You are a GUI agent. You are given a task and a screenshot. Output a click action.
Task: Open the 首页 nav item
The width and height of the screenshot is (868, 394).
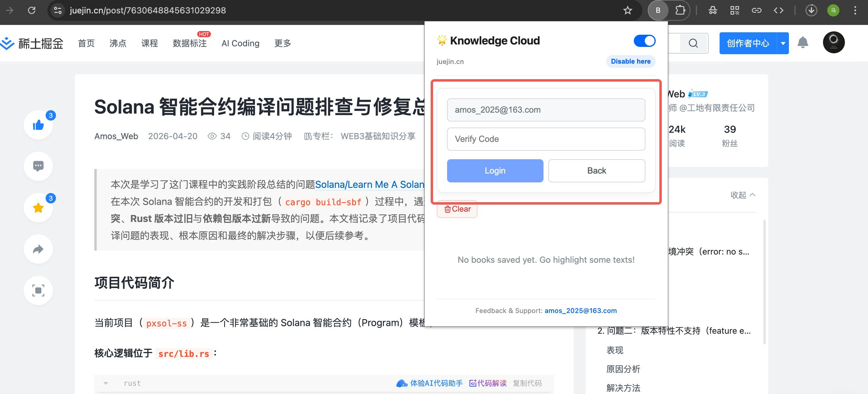[86, 43]
